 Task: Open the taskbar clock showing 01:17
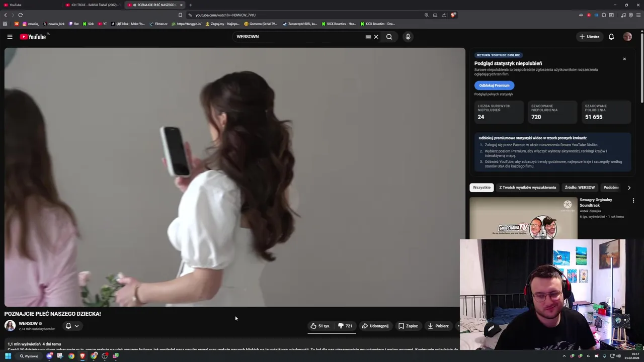pos(632,356)
